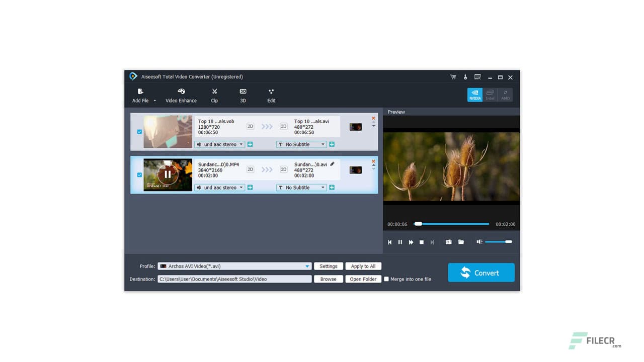Open the Archos AVI Video profile dropdown

pos(306,266)
